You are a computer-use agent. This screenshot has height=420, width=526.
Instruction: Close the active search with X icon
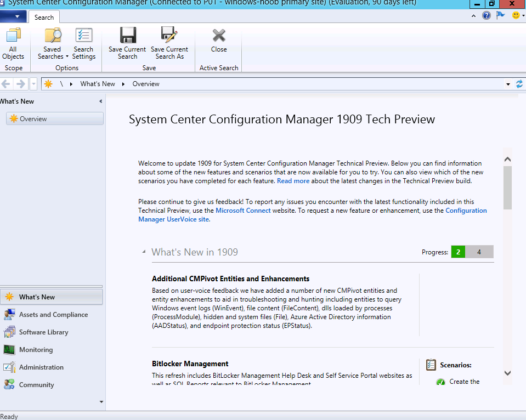point(219,35)
